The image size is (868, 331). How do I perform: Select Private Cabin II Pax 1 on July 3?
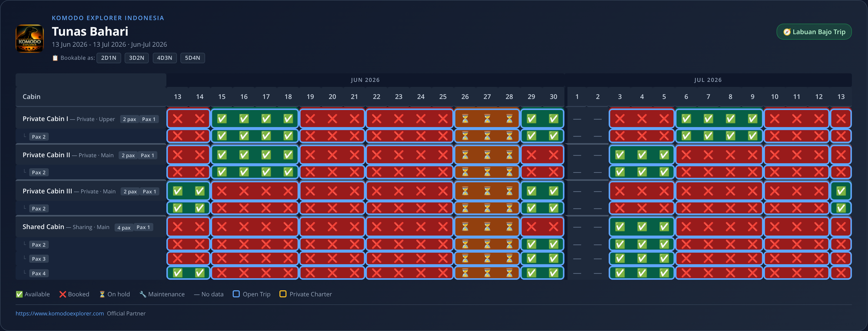620,155
